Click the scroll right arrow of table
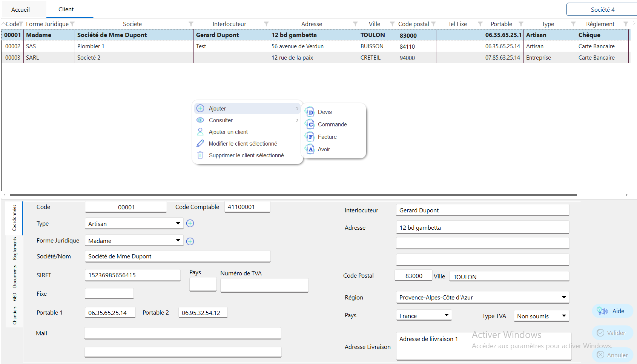This screenshot has width=637, height=364. tap(627, 195)
